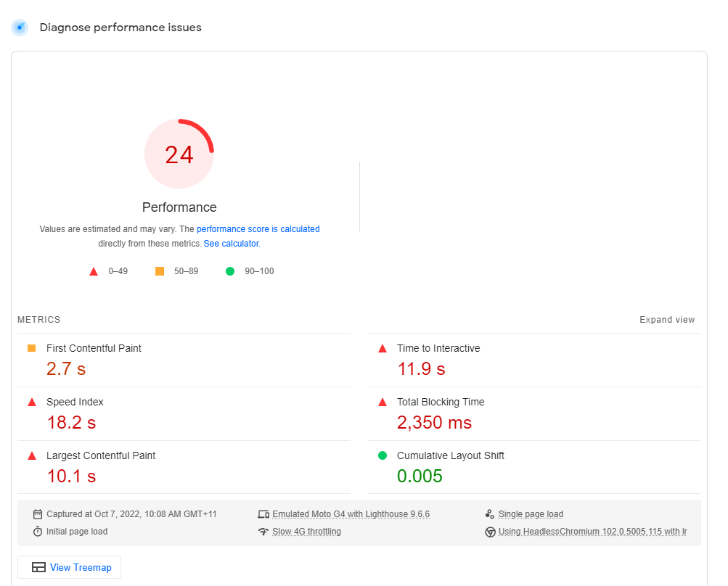Viewport: 728px width, 586px height.
Task: Open the Expand view option
Action: [x=667, y=319]
